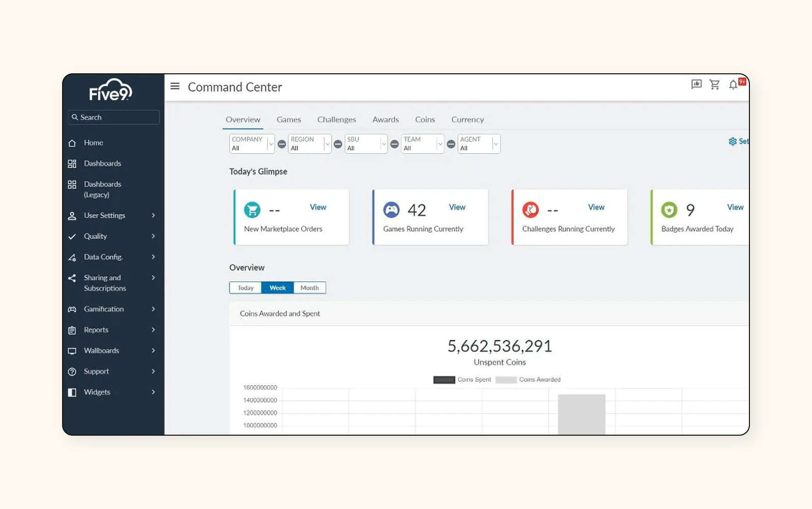
Task: Select the Week range toggle
Action: coord(278,288)
